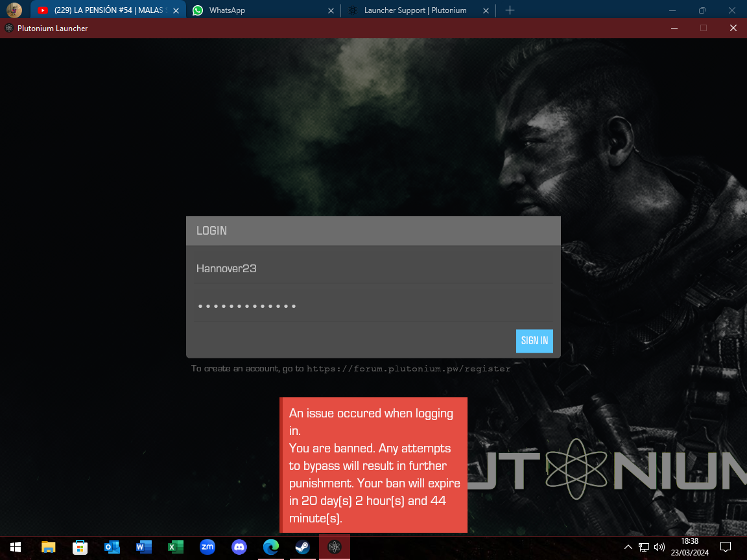Close the WhatsApp tab
Screen dimensions: 747x560
pyautogui.click(x=331, y=10)
